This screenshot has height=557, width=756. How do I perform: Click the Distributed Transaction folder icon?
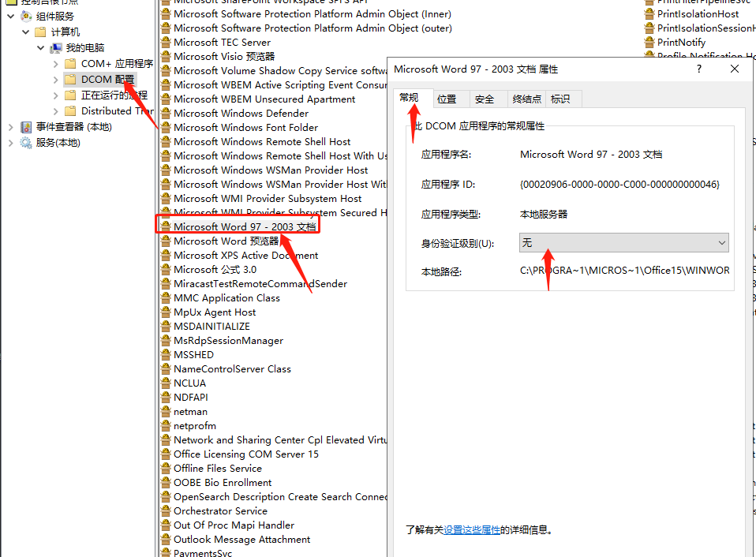pos(70,111)
